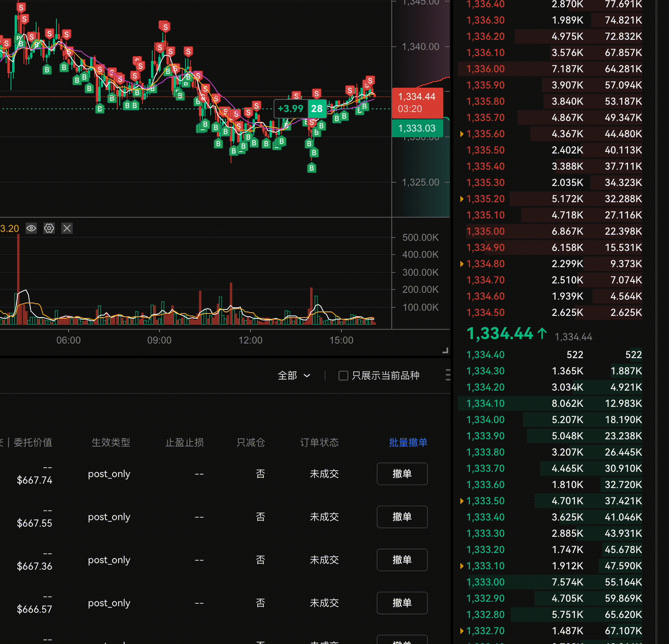Click the 12:00 time axis label
The image size is (669, 644).
[250, 340]
